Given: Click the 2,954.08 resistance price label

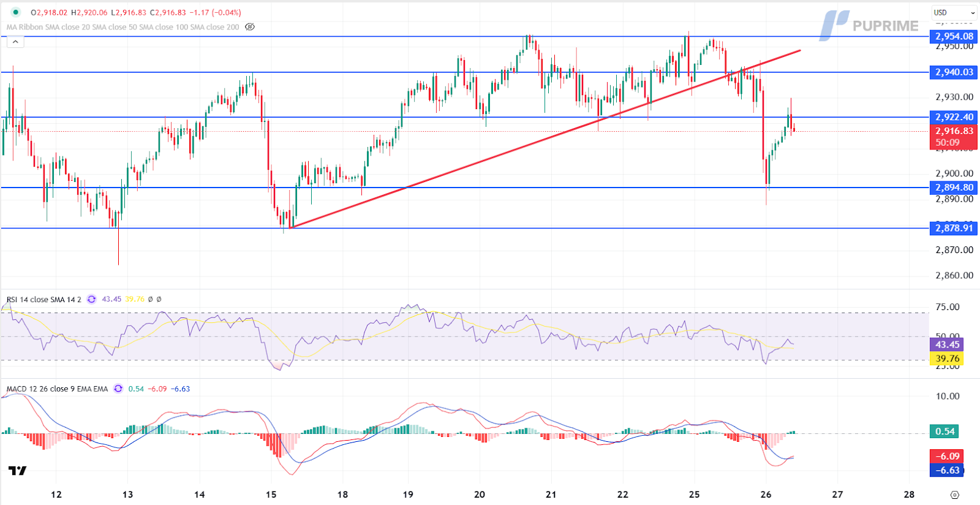Looking at the screenshot, I should 954,36.
